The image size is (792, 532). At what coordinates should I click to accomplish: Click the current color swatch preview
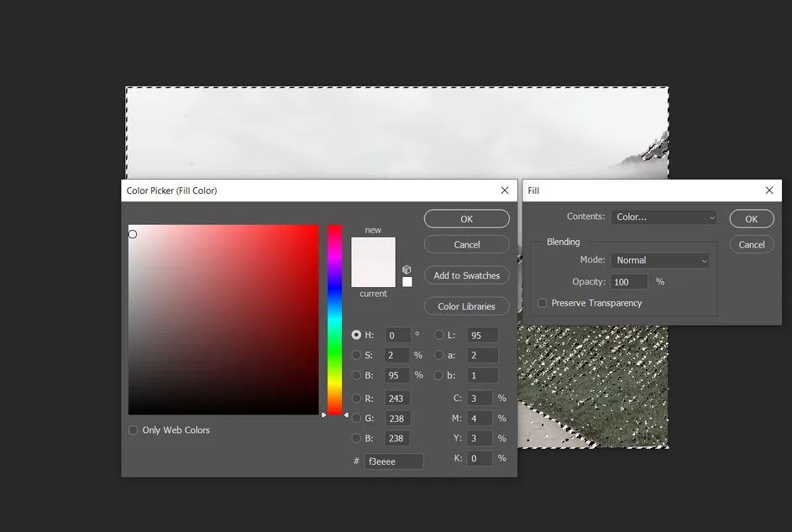point(373,275)
